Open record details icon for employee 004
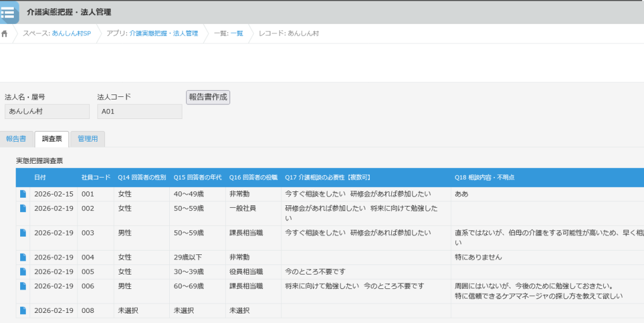 [x=23, y=257]
